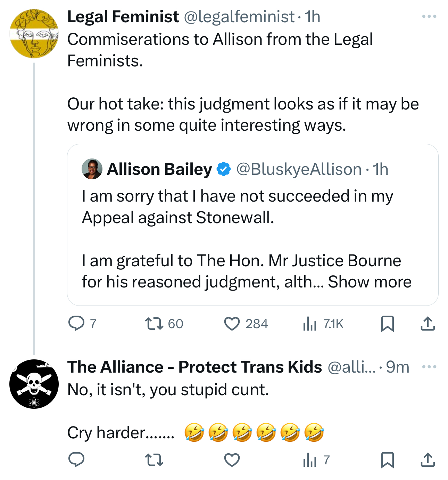Like the Legal Feminist tweet
This screenshot has height=480, width=448.
tap(232, 324)
